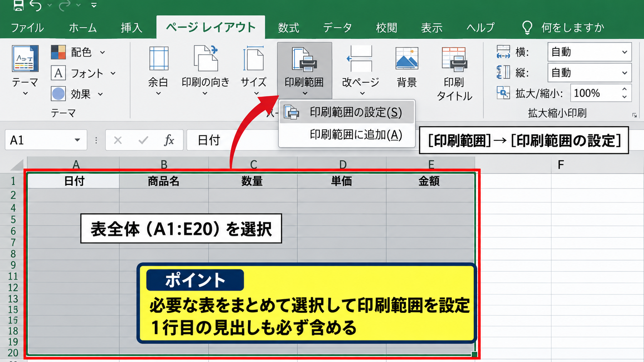Undo the last action
644x362 pixels.
[36, 5]
